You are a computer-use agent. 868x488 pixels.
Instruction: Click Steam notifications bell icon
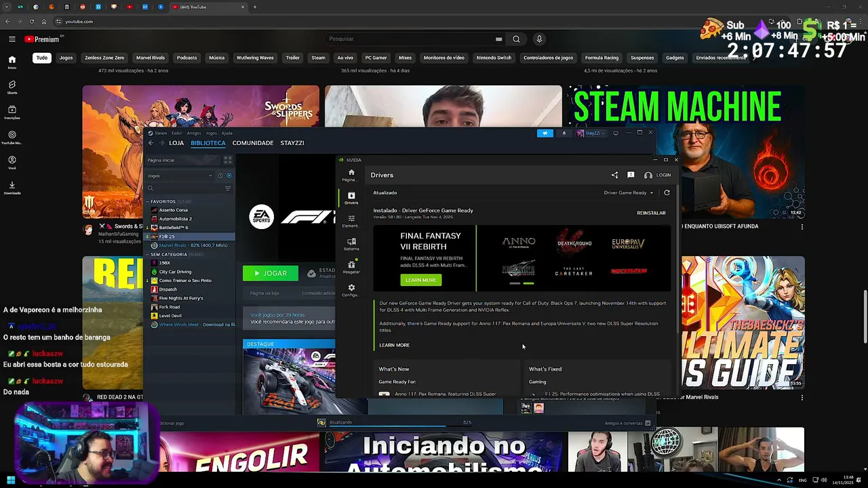[x=564, y=134]
